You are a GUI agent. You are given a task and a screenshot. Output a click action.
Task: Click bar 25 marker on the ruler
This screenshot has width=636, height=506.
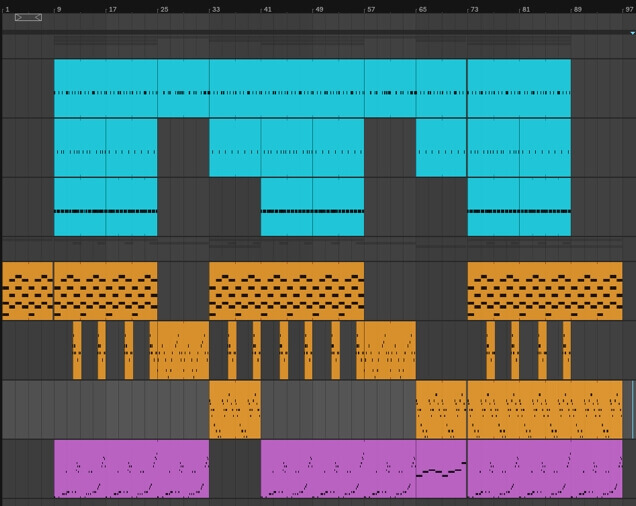point(164,9)
